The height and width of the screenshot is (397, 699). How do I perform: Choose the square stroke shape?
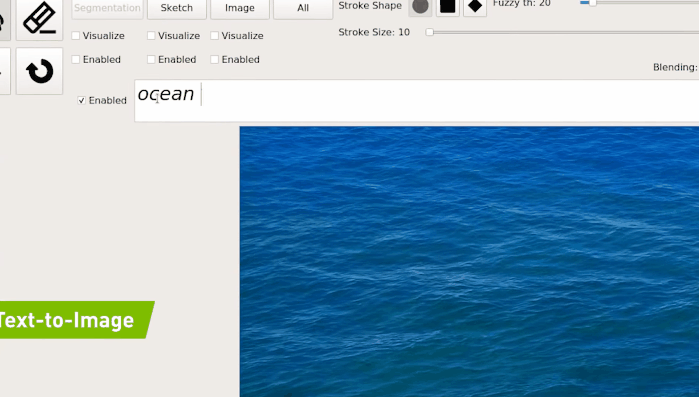pyautogui.click(x=448, y=7)
